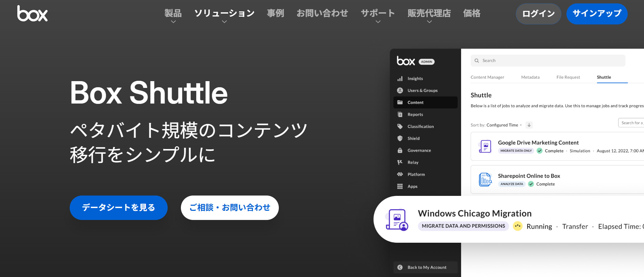644x277 pixels.
Task: Click the ご相談・お問い合わせ button
Action: 230,208
